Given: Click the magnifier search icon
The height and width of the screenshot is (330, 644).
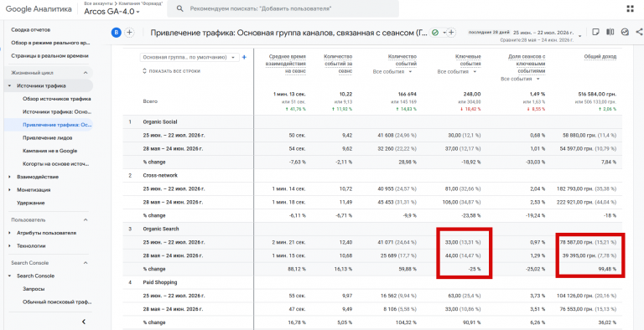Looking at the screenshot, I should [x=180, y=8].
